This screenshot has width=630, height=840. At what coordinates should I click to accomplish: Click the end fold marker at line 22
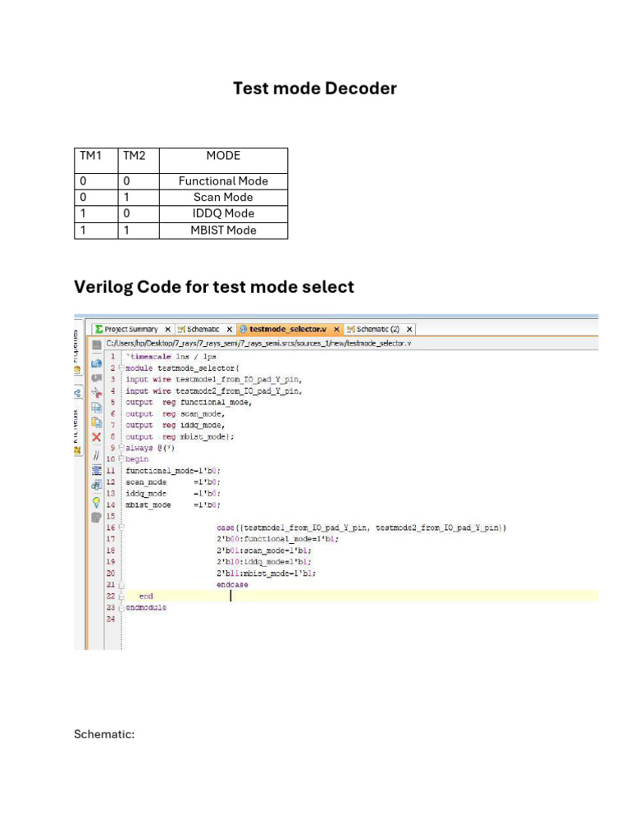[121, 596]
